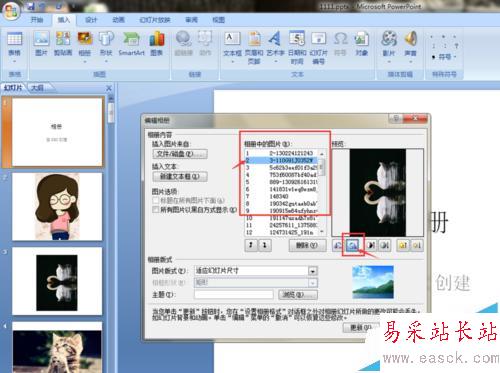Increase contrast of the previewed picture

(371, 245)
